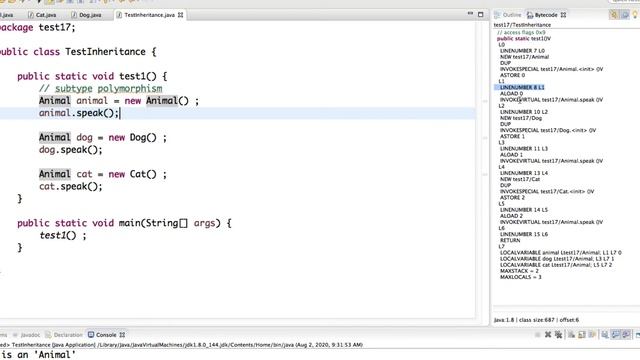Click the Clear Console icon

(571, 335)
